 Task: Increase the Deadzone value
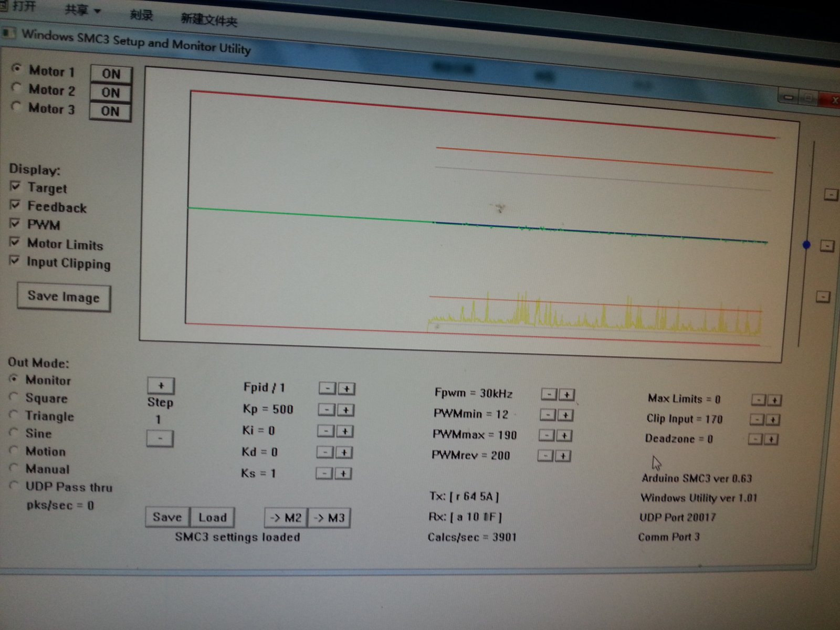click(x=771, y=439)
